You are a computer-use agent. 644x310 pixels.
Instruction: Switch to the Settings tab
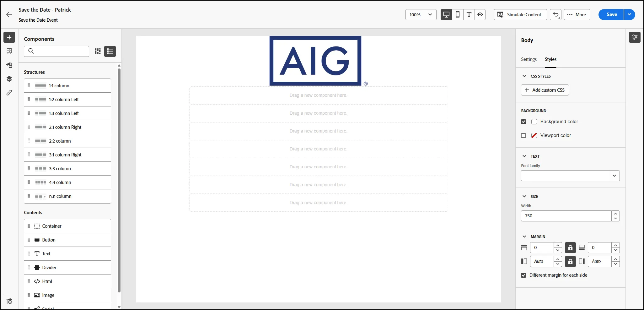[529, 59]
